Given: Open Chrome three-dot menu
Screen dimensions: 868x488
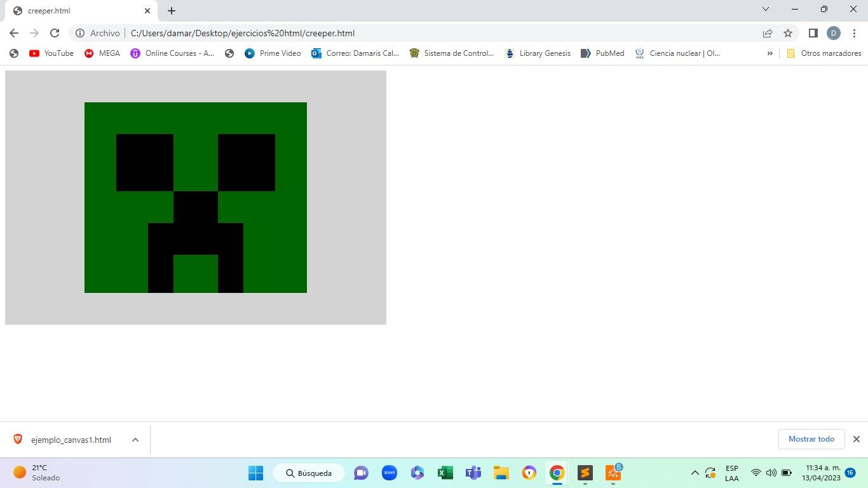Looking at the screenshot, I should click(855, 33).
